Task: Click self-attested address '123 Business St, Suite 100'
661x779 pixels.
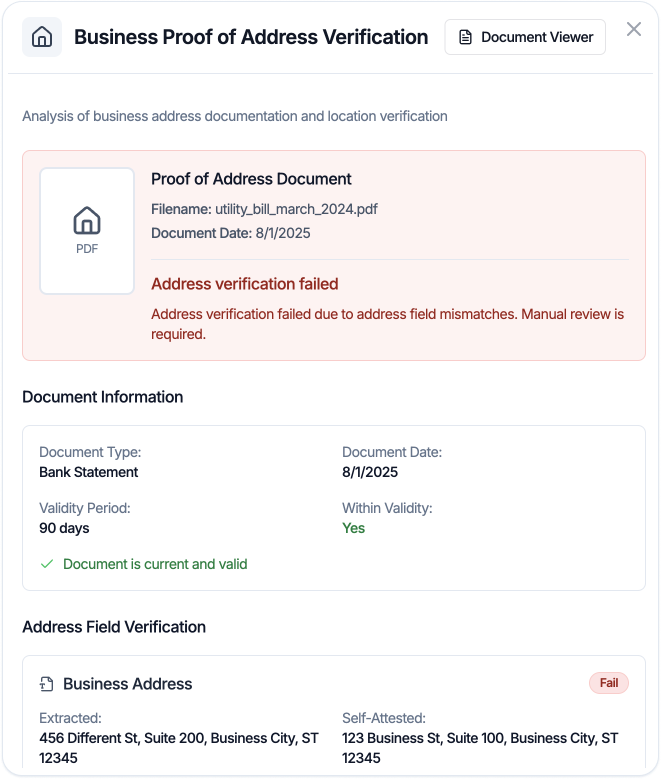Action: tap(480, 748)
